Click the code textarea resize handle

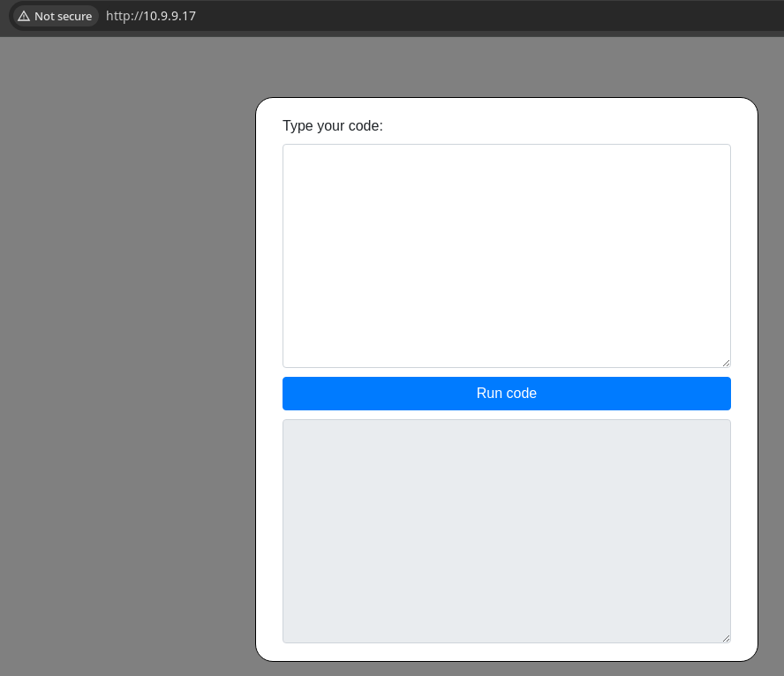click(x=726, y=363)
